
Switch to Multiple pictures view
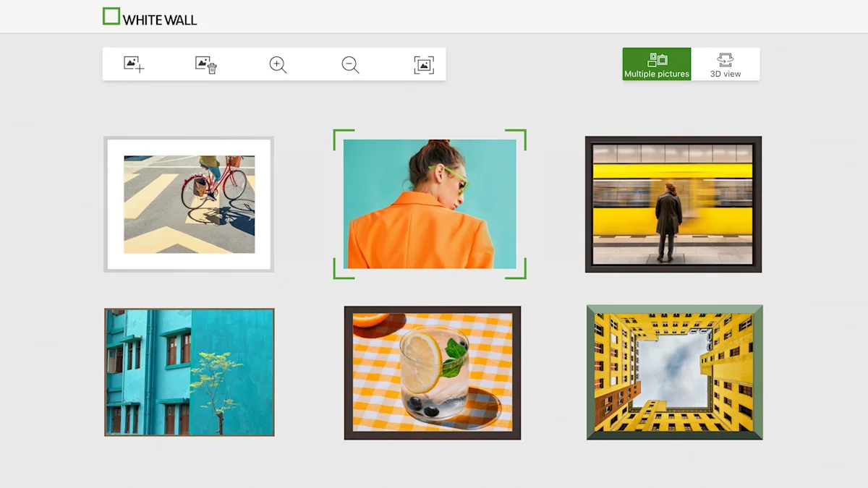(x=657, y=64)
